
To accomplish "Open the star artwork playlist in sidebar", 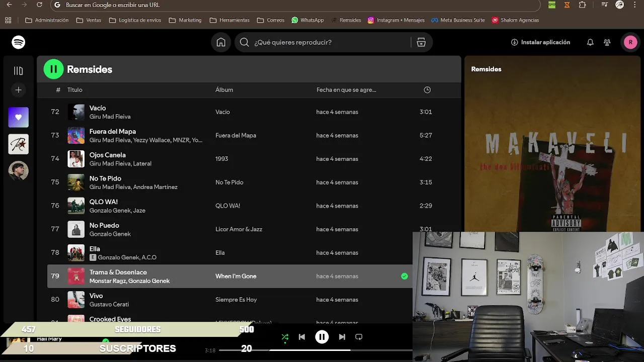I will [19, 144].
